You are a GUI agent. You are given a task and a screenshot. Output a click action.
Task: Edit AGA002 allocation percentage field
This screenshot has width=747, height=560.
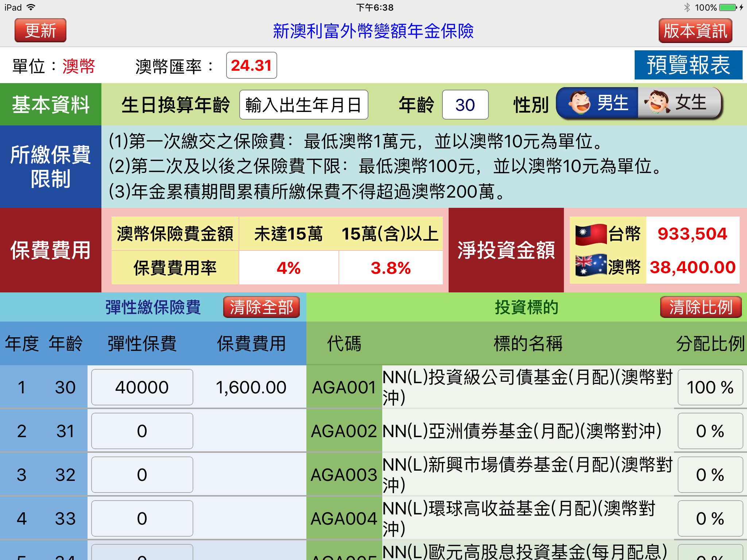(x=710, y=431)
